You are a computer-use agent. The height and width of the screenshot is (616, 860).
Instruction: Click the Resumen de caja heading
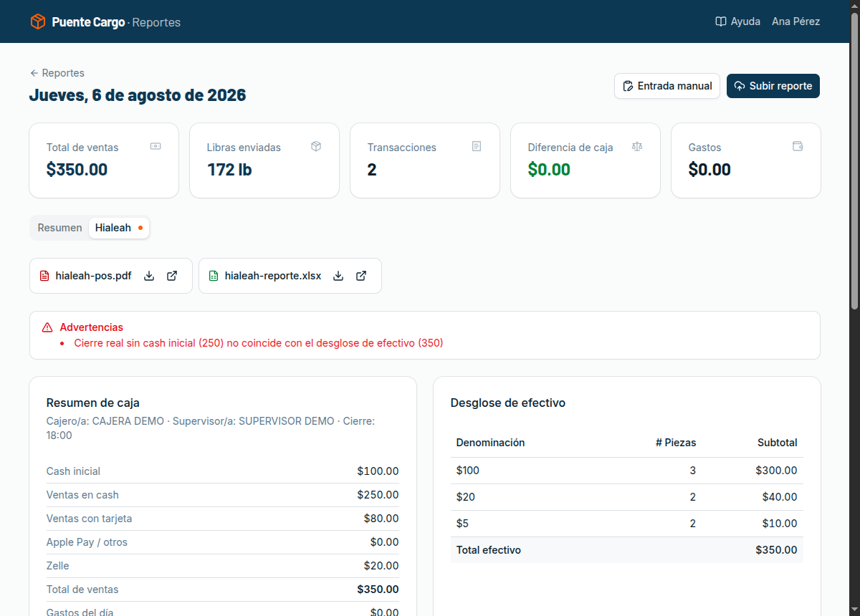(x=93, y=403)
